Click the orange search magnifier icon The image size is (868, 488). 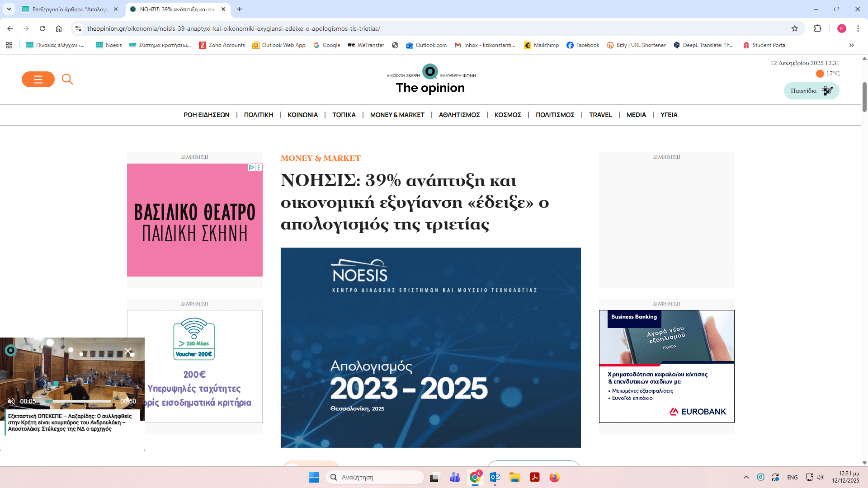67,80
